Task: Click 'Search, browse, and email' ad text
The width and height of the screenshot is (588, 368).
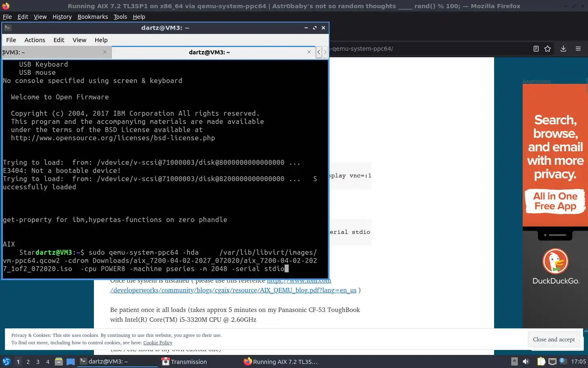Action: coord(555,147)
